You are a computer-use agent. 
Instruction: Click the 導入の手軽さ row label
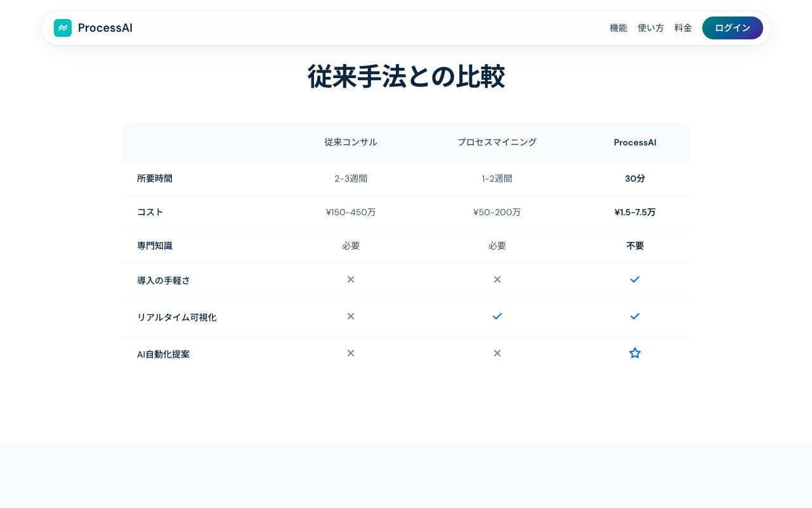tap(164, 281)
